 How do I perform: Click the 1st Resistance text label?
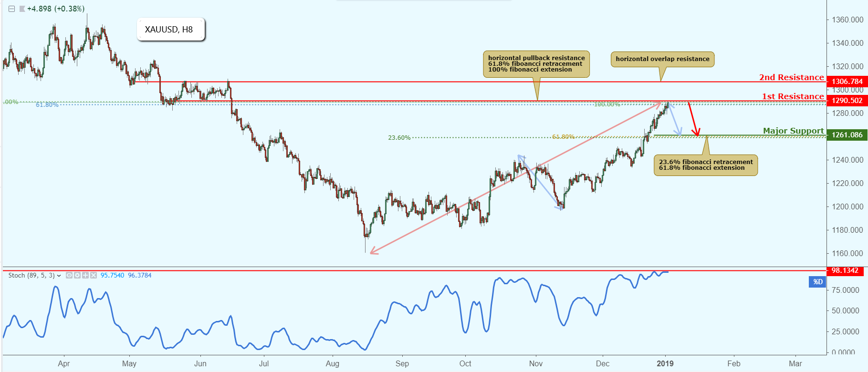point(793,96)
